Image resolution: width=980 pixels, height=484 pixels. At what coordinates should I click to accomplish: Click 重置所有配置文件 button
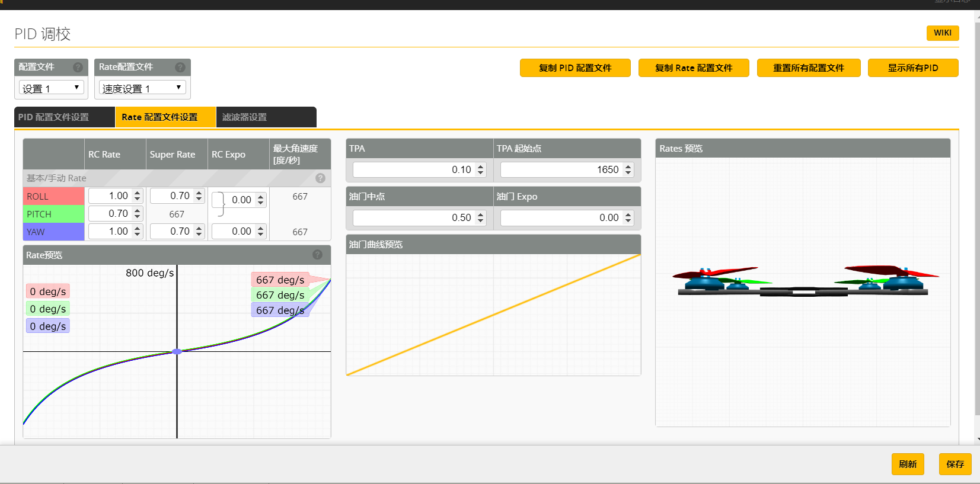809,68
